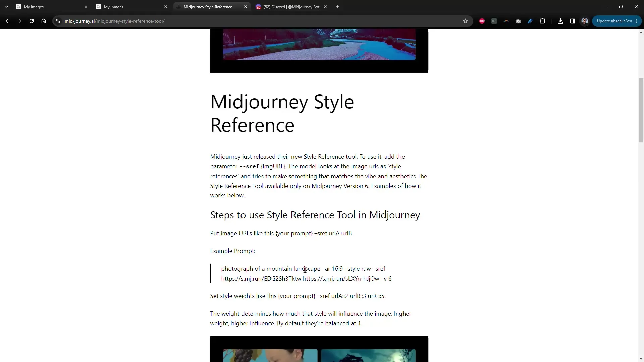The width and height of the screenshot is (644, 362).
Task: Reload the current page
Action: pyautogui.click(x=32, y=21)
